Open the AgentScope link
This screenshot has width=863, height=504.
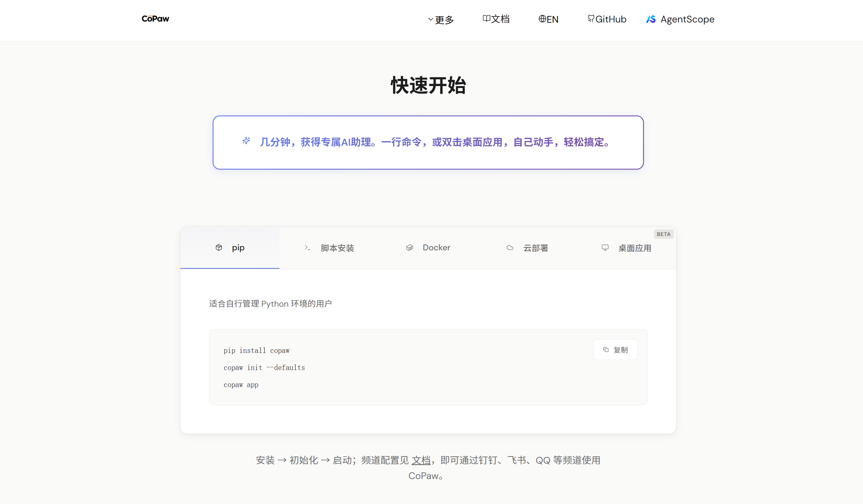pyautogui.click(x=687, y=19)
